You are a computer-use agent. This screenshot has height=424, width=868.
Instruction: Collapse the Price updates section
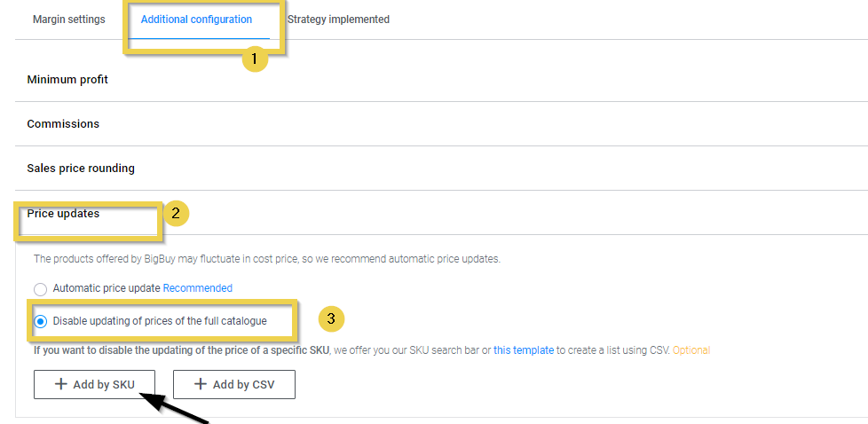(63, 214)
